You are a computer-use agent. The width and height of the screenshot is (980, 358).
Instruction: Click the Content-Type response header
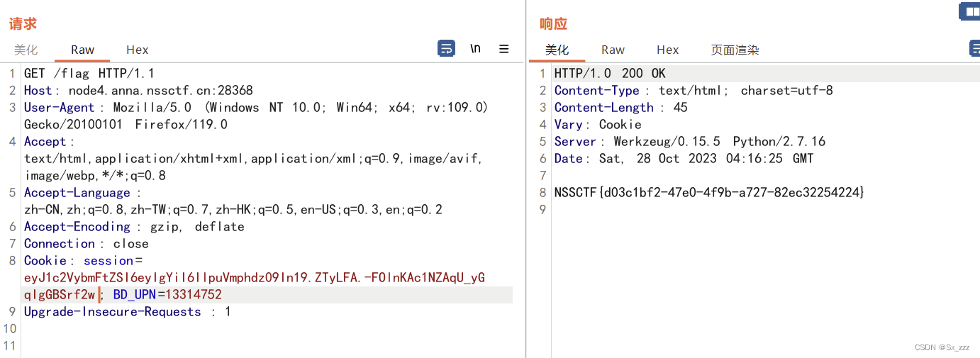click(x=694, y=90)
